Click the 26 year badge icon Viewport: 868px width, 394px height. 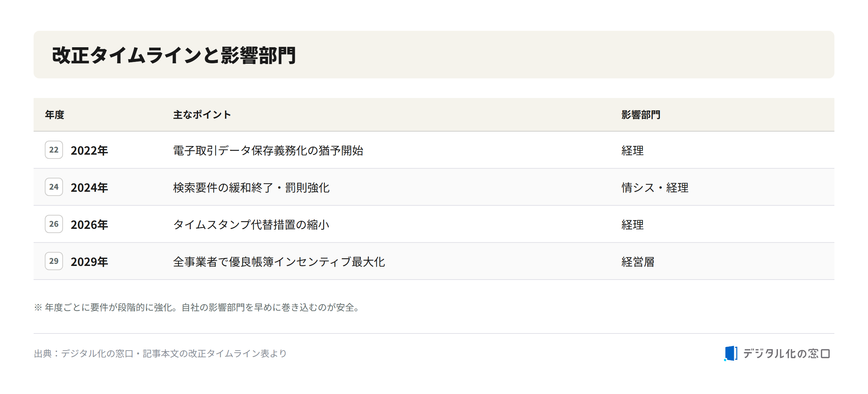[x=54, y=224]
